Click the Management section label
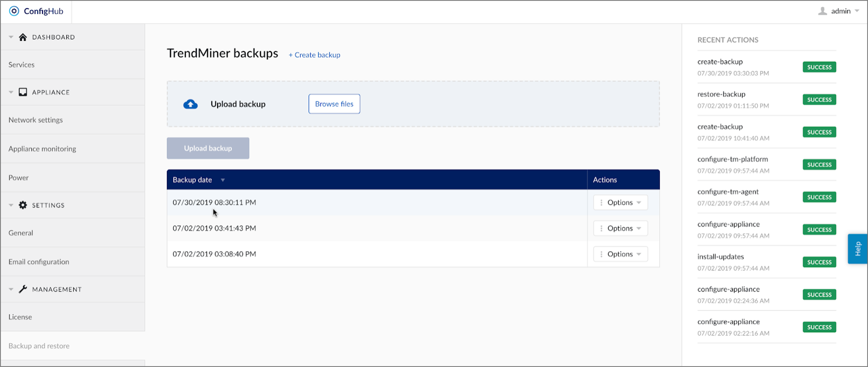868x367 pixels. point(57,289)
